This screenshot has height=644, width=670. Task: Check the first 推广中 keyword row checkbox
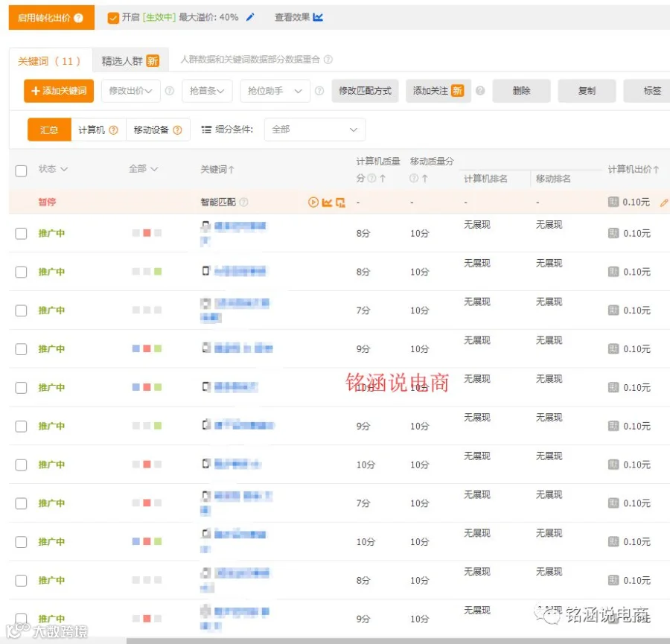click(x=21, y=233)
